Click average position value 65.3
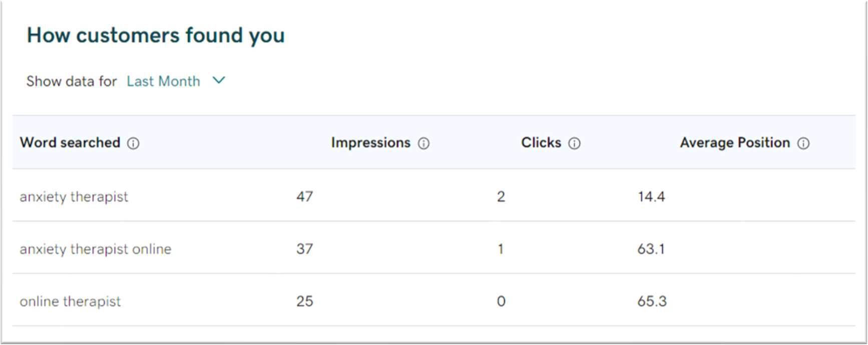 tap(652, 301)
